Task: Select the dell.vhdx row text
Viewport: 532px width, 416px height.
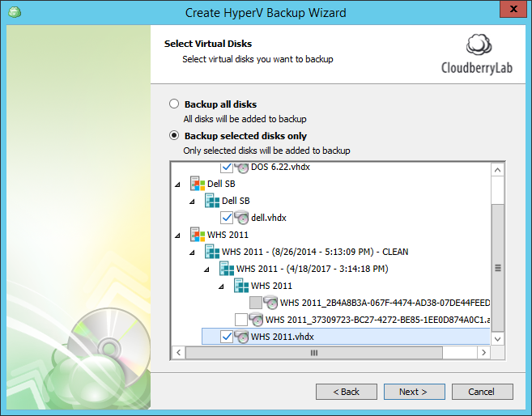Action: 269,218
